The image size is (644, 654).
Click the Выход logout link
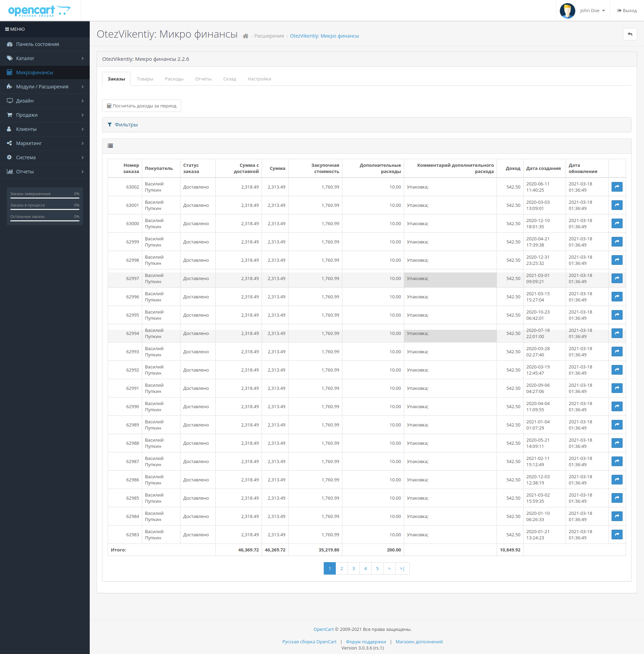pyautogui.click(x=627, y=11)
